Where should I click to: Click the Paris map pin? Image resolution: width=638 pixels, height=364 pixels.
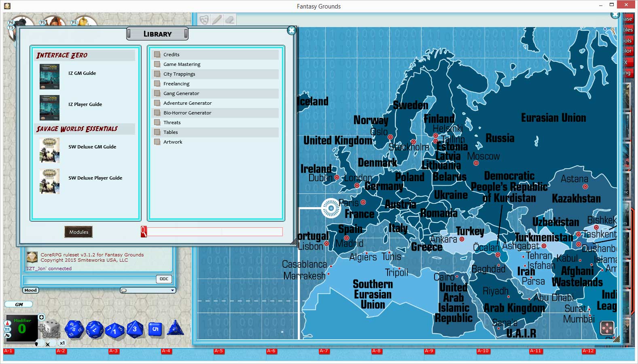point(363,202)
